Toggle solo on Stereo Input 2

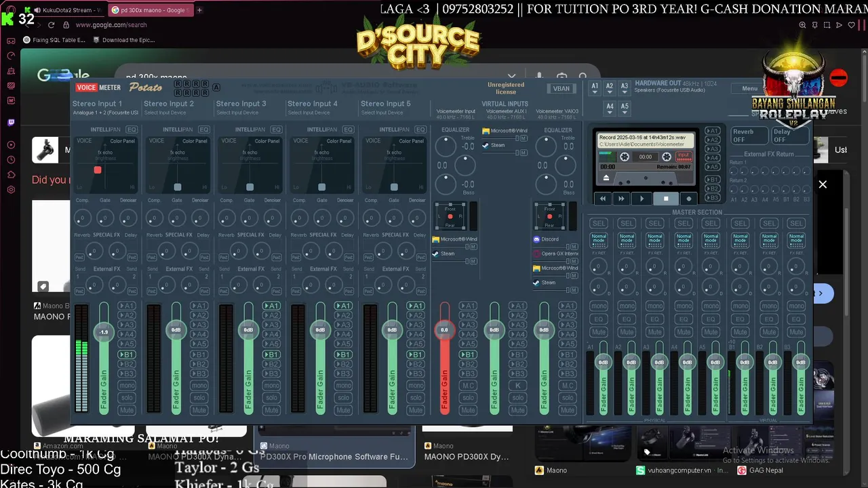click(199, 398)
